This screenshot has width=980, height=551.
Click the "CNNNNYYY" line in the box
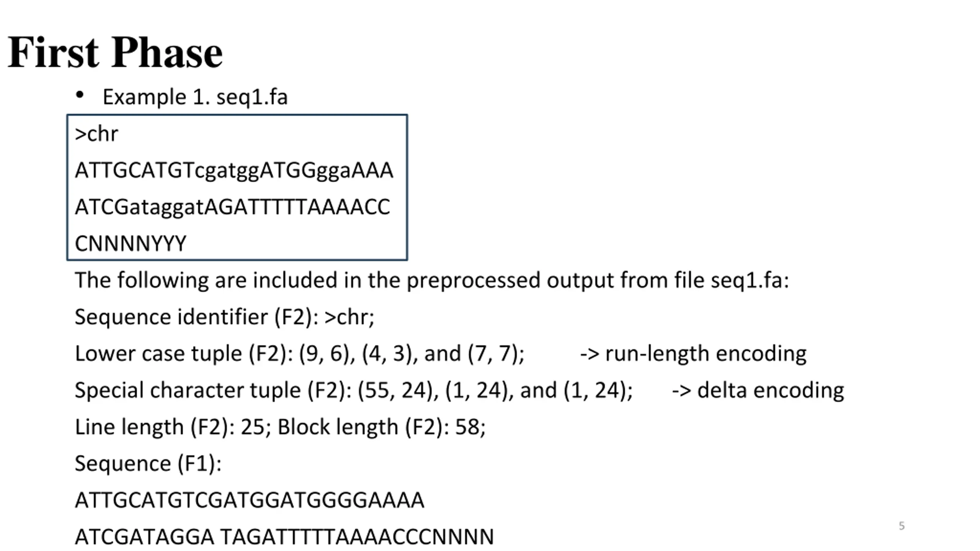pyautogui.click(x=131, y=244)
